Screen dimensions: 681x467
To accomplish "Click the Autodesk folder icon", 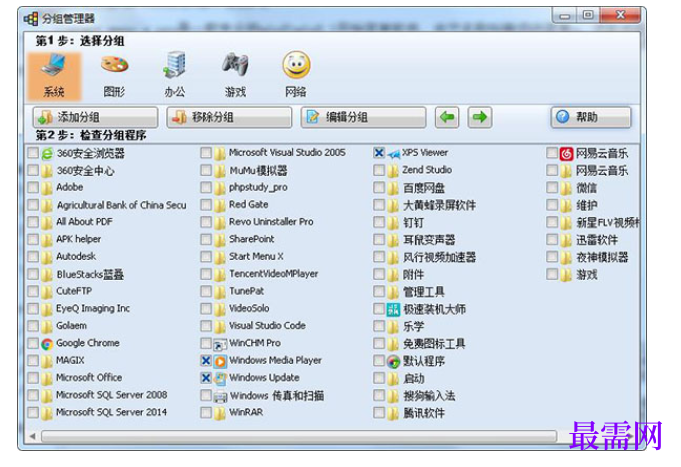I will point(47,257).
